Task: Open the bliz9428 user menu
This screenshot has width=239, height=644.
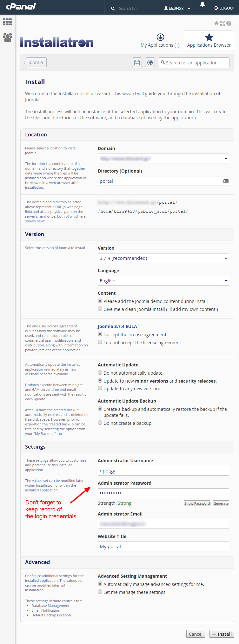Action: click(177, 8)
